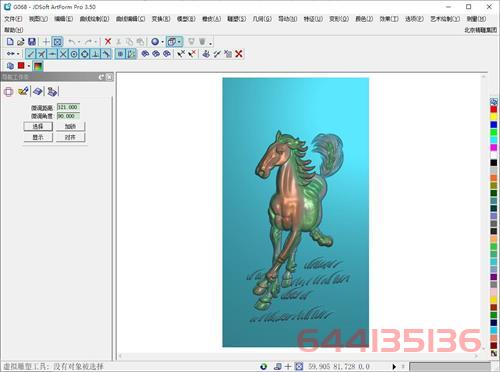Expand the sphere render mode dropdown arrow
Viewport: 500px width, 372px height.
tap(162, 42)
